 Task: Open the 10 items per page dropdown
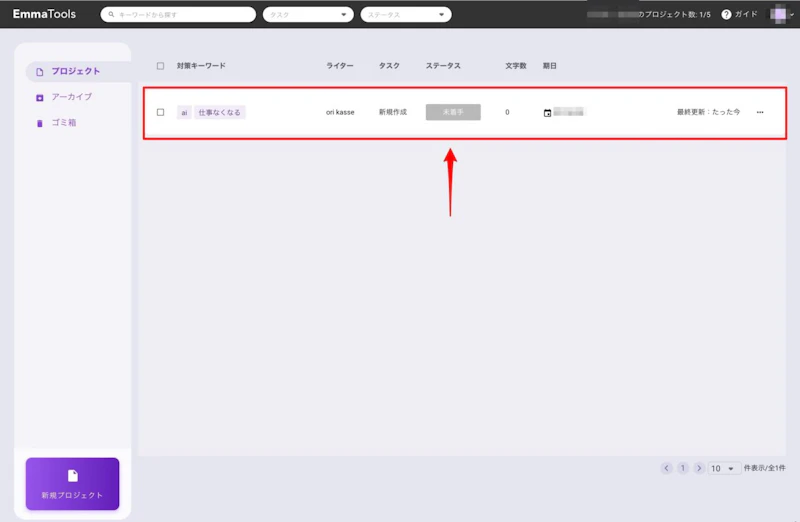pos(724,468)
